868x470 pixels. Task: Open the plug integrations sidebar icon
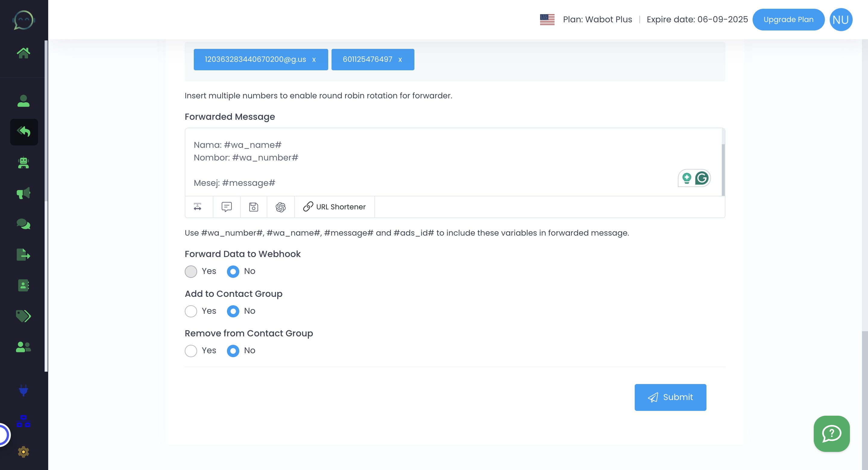pyautogui.click(x=23, y=390)
